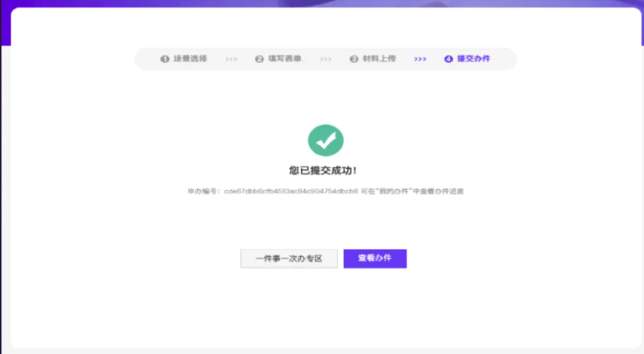Click the purple 查看办件 button
The height and width of the screenshot is (354, 644).
coord(375,258)
